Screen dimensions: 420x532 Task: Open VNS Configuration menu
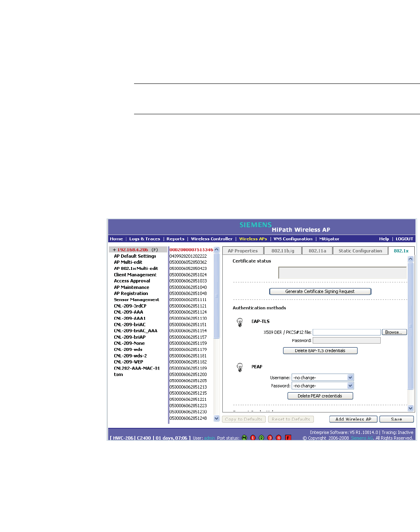tap(293, 239)
